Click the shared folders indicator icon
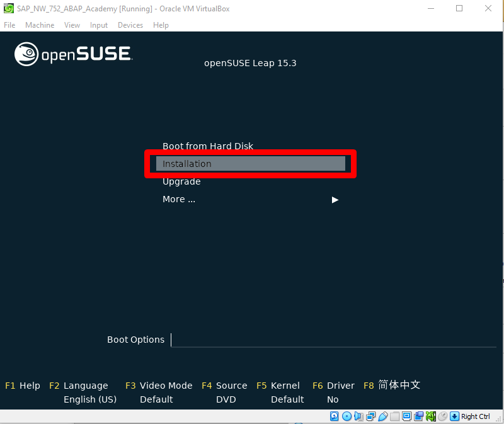This screenshot has width=504, height=424. click(395, 416)
